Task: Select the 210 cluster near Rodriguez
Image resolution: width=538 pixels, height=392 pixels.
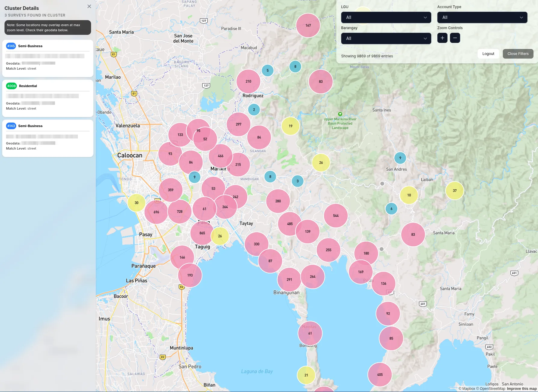Action: (248, 81)
